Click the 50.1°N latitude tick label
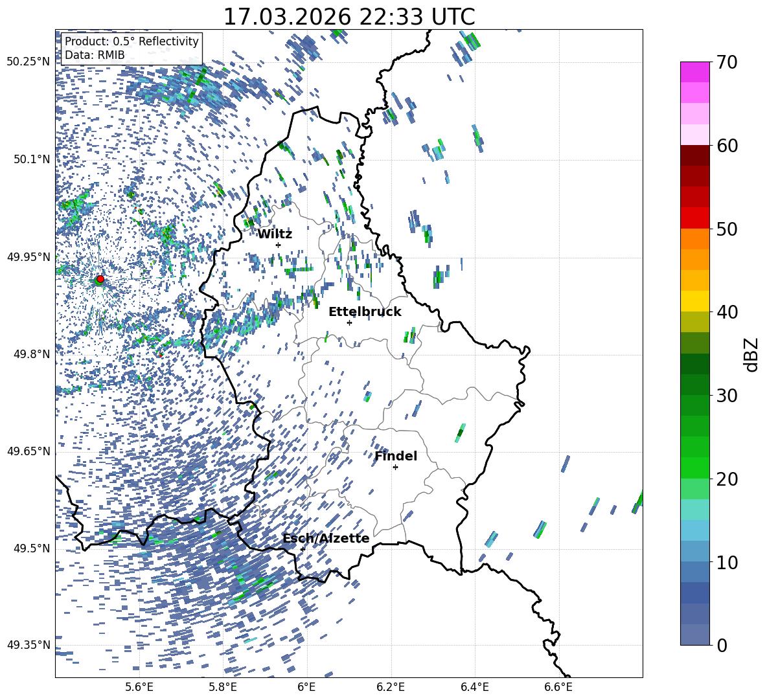Viewport: 767px width, 700px height. click(x=32, y=160)
